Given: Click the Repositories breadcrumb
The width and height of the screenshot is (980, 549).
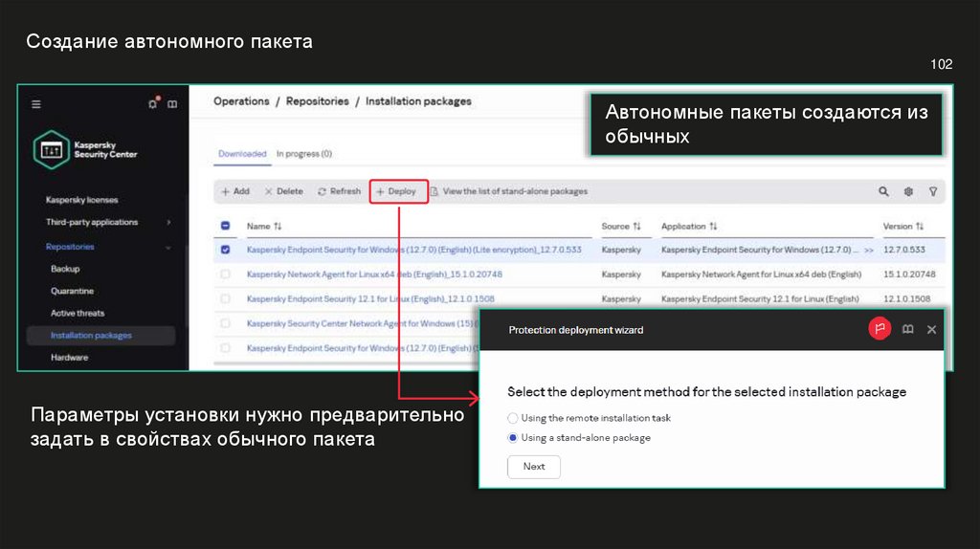Looking at the screenshot, I should click(318, 101).
